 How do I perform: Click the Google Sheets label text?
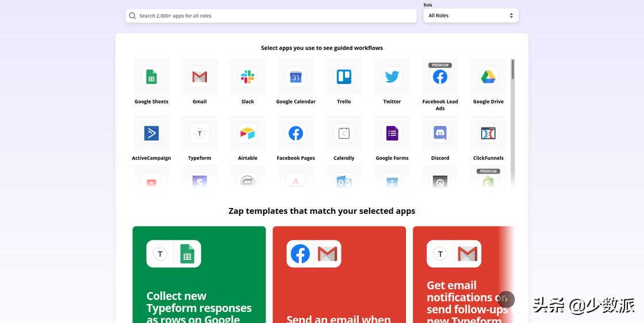coord(151,102)
